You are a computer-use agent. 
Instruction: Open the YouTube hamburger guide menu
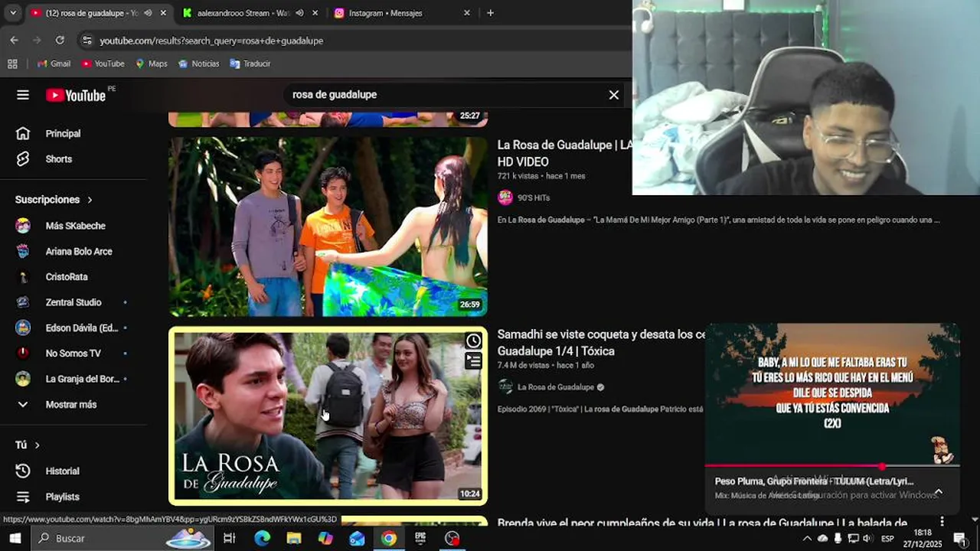tap(23, 95)
